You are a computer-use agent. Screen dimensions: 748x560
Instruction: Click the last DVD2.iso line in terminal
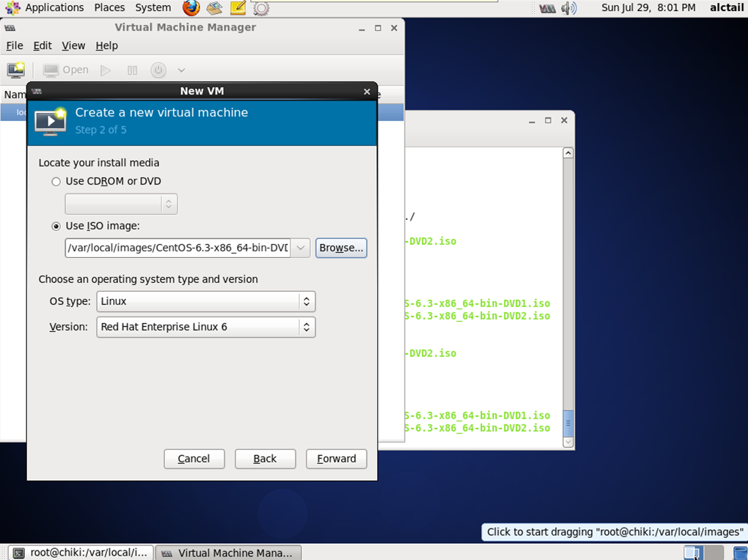click(x=477, y=428)
